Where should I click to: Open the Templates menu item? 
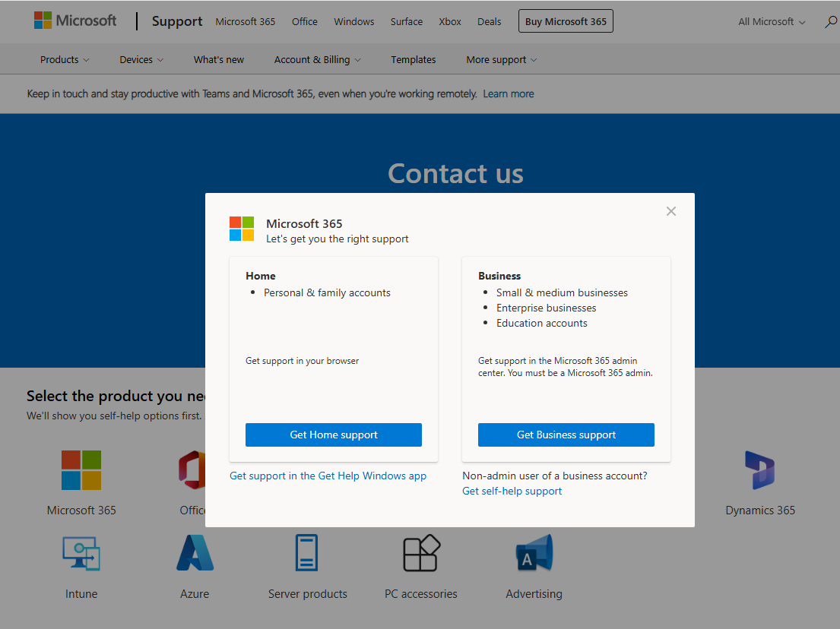click(x=413, y=59)
